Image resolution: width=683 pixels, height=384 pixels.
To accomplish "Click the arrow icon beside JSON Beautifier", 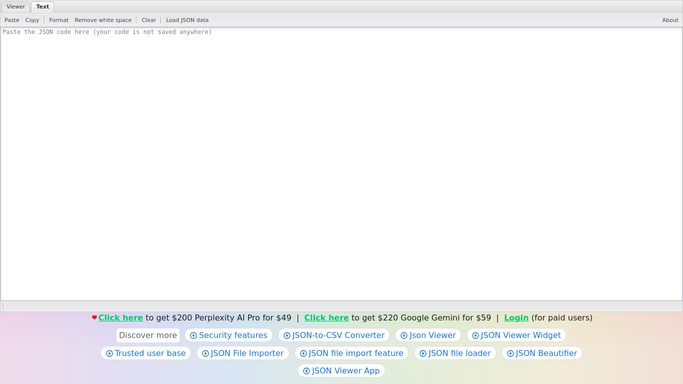I will coord(510,354).
